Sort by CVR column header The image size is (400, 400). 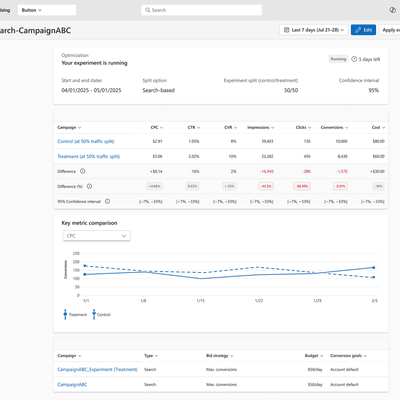click(231, 127)
